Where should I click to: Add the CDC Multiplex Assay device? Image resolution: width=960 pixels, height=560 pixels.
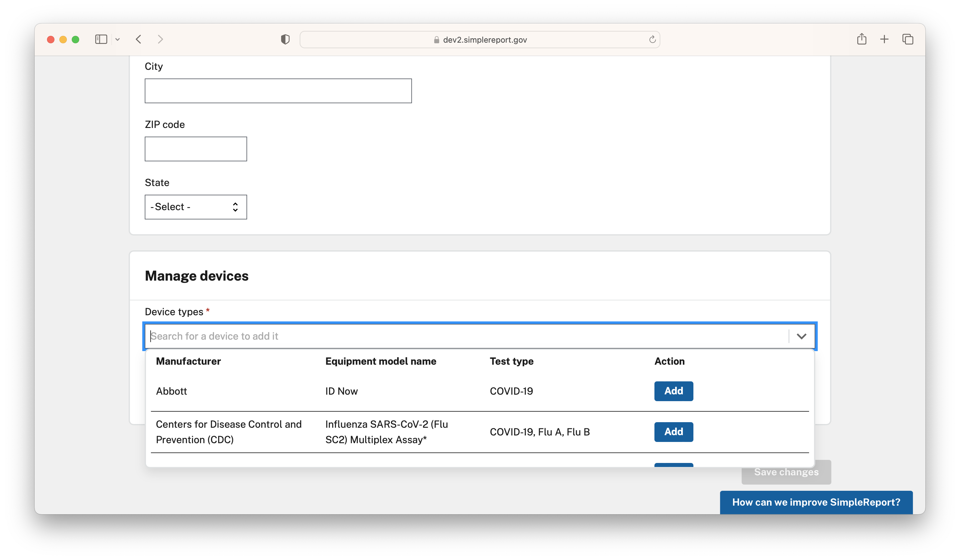click(x=673, y=432)
